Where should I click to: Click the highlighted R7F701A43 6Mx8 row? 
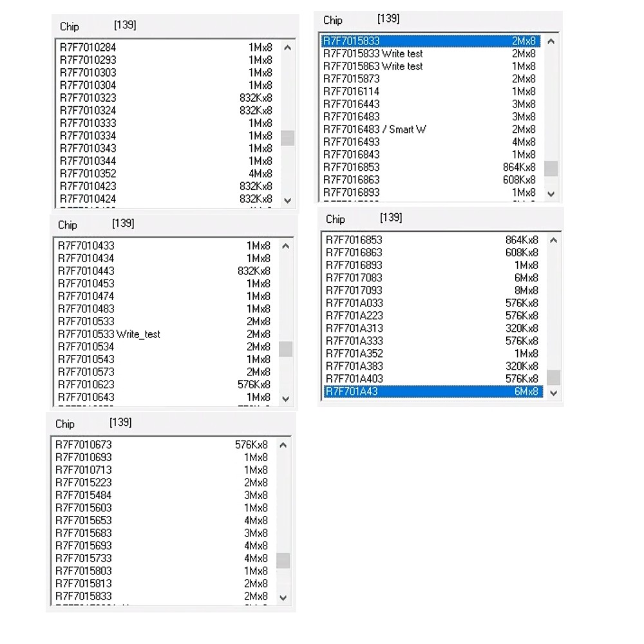click(431, 392)
